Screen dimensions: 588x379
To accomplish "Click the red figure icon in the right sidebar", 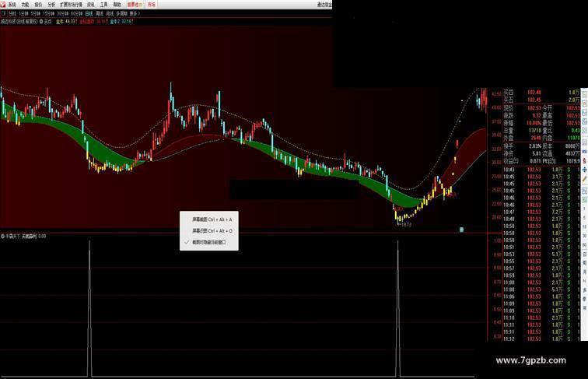I will pos(584,160).
